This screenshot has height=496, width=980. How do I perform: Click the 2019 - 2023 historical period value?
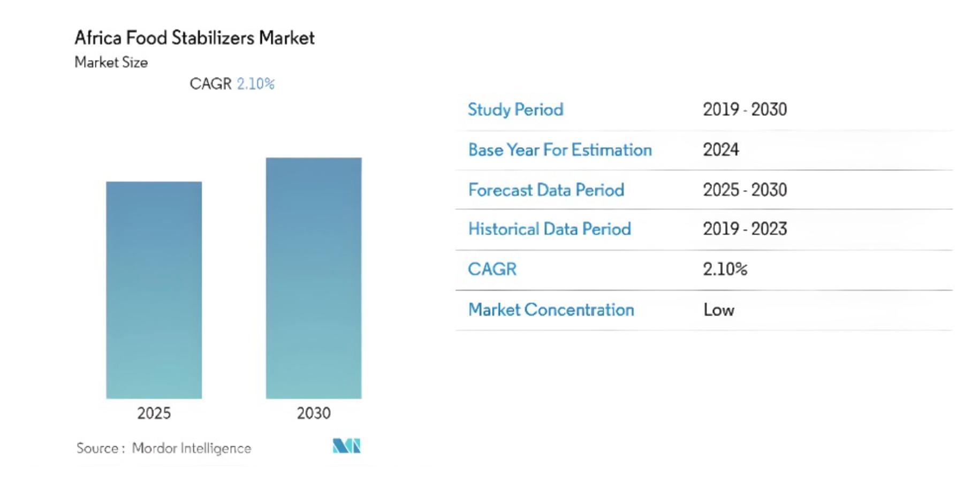pyautogui.click(x=745, y=229)
